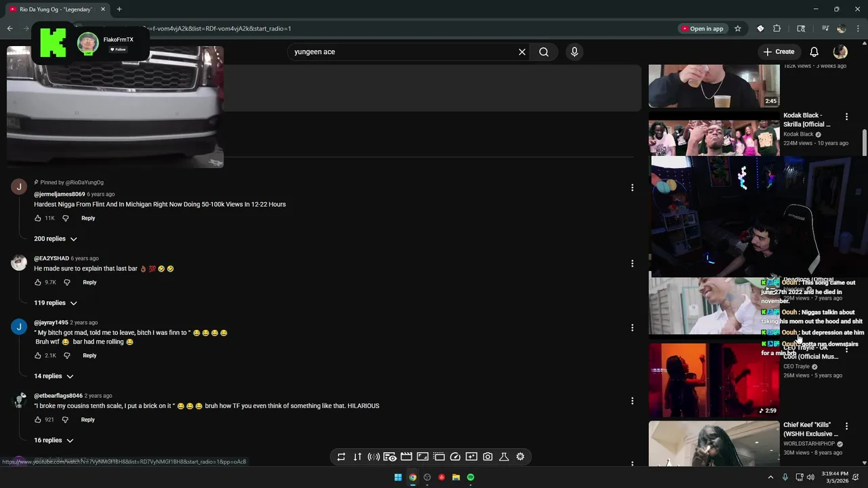Open YouTube notifications bell
Screen dimensions: 868x488
(814, 52)
